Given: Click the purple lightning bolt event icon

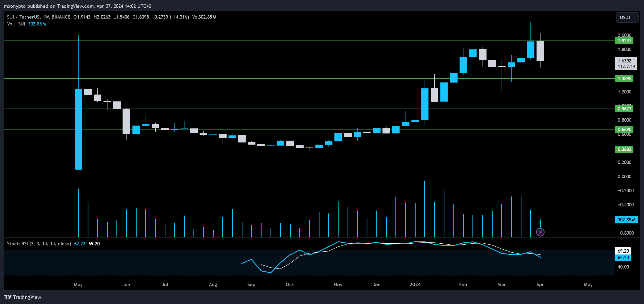Looking at the screenshot, I should point(540,232).
